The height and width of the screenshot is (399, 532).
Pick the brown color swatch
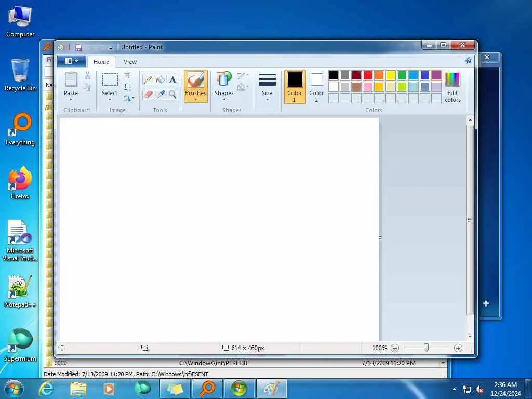coord(356,87)
